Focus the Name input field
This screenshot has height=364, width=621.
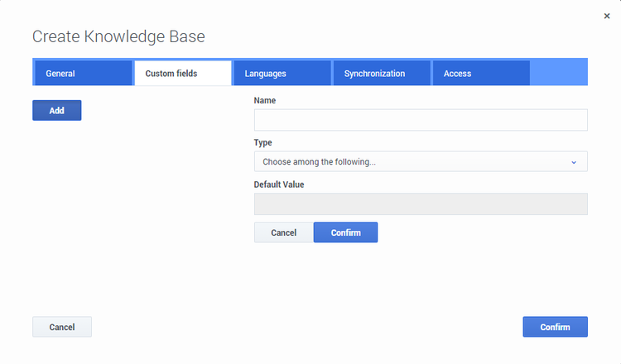click(421, 120)
